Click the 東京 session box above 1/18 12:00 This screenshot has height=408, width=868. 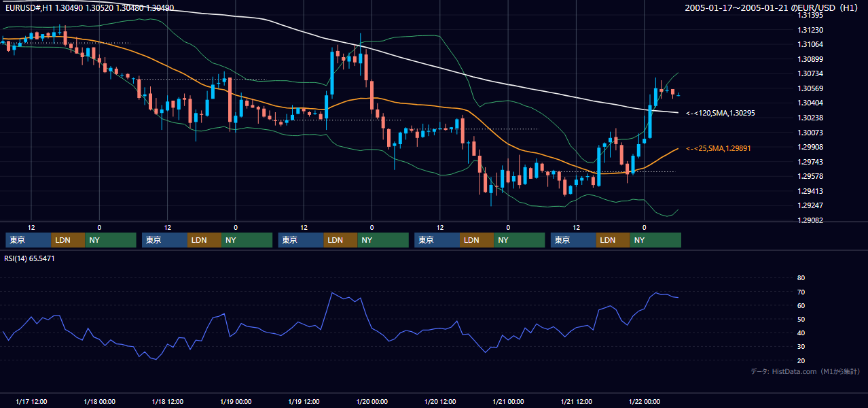164,240
